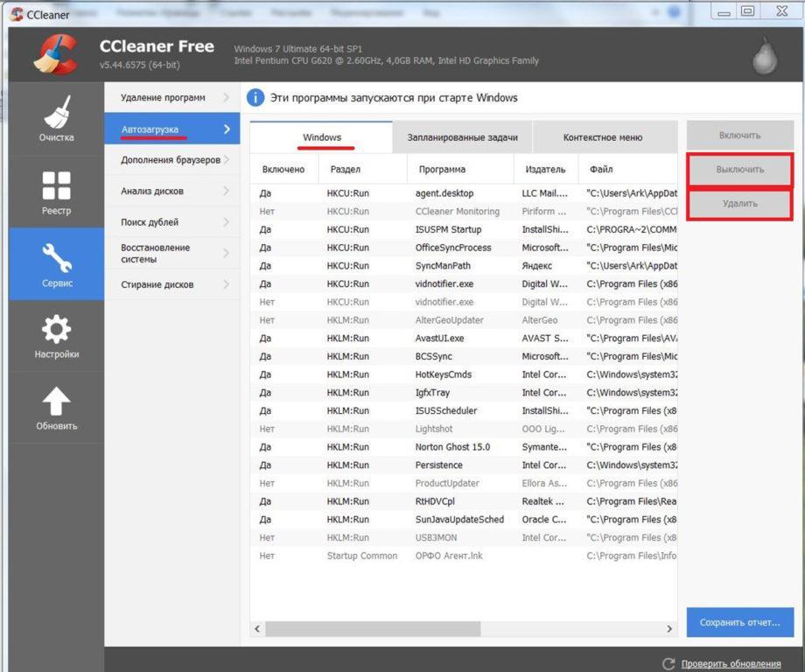Open Поиск дублей section
Viewport: 805px width, 672px height.
coord(172,222)
